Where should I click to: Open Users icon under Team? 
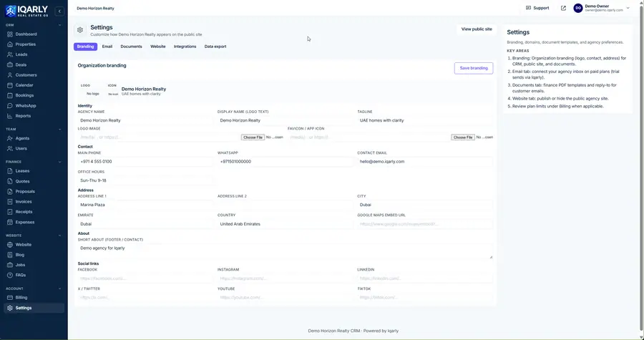point(10,149)
